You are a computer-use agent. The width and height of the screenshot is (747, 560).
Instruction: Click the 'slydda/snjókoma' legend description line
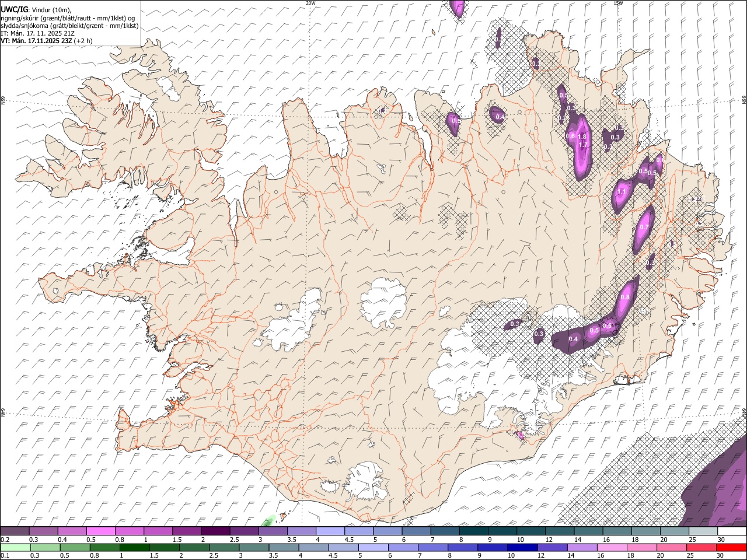[69, 26]
